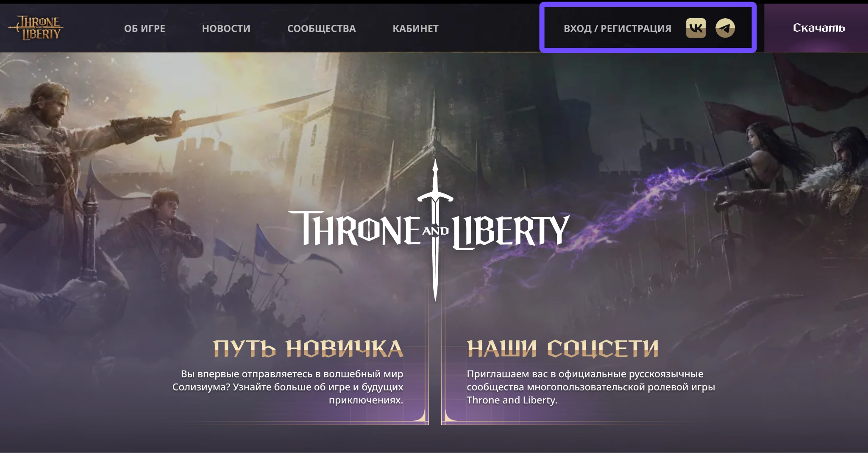Open the ПУТЬ НОВИЧКА heading
This screenshot has width=868, height=453.
point(308,349)
